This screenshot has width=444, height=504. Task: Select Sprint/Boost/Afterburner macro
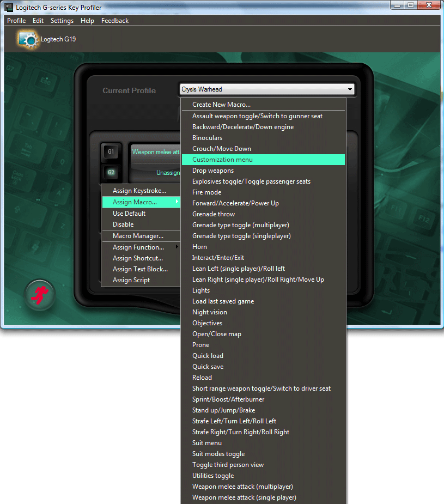[264, 399]
